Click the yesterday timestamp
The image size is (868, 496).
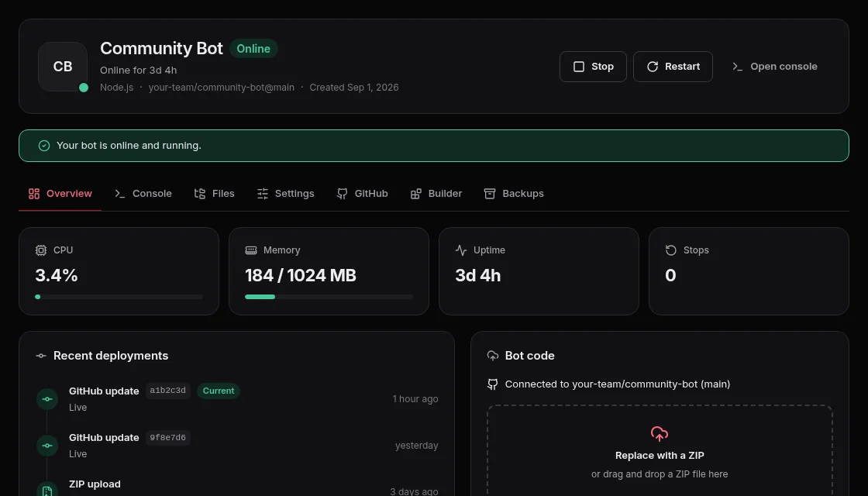point(416,446)
